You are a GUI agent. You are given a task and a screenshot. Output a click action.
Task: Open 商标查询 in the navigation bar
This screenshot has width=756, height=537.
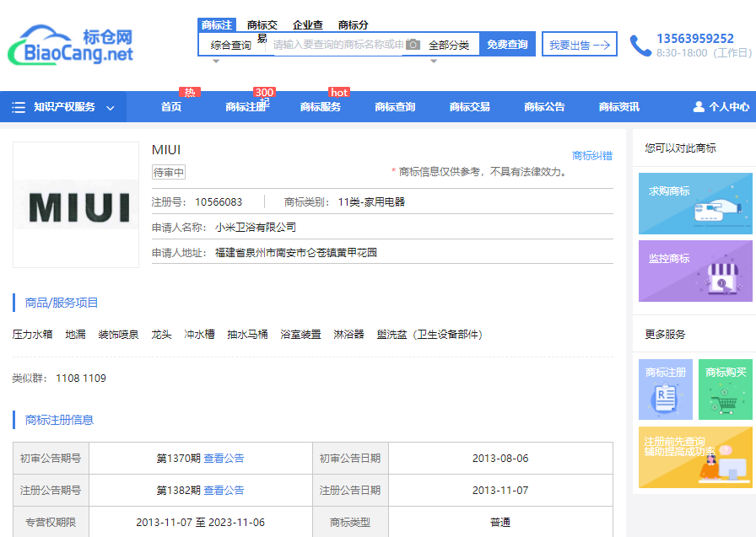pos(396,107)
